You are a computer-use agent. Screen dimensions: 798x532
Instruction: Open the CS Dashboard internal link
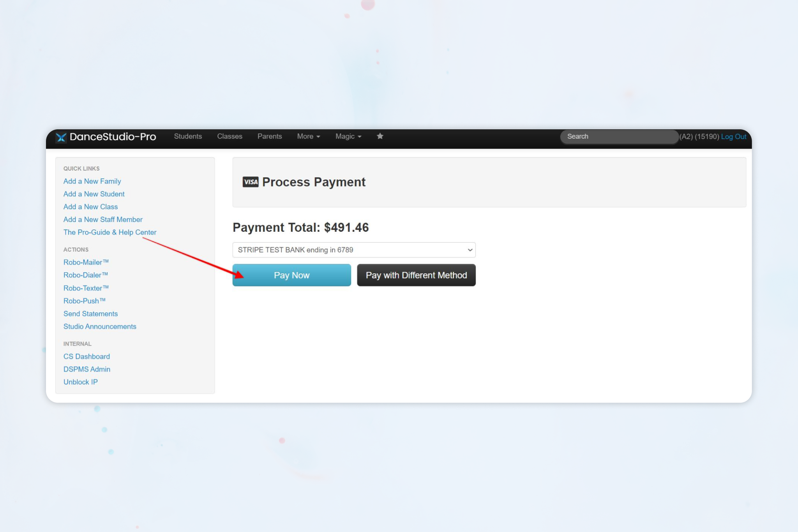click(x=87, y=356)
